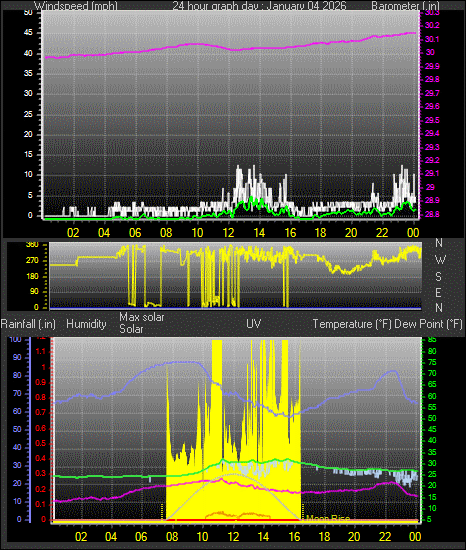466x550 pixels.
Task: Click the 'Max solar' legend label
Action: tap(142, 317)
